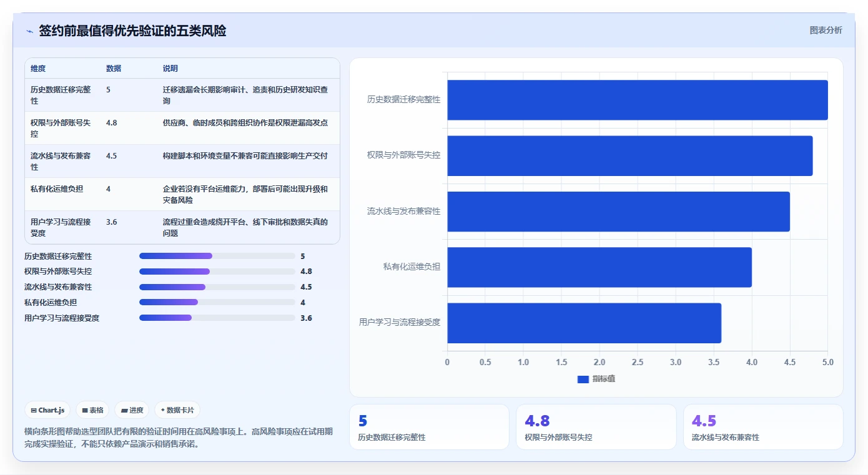
Task: Click the title 签约前最值得优先验证的五类风险
Action: click(132, 31)
